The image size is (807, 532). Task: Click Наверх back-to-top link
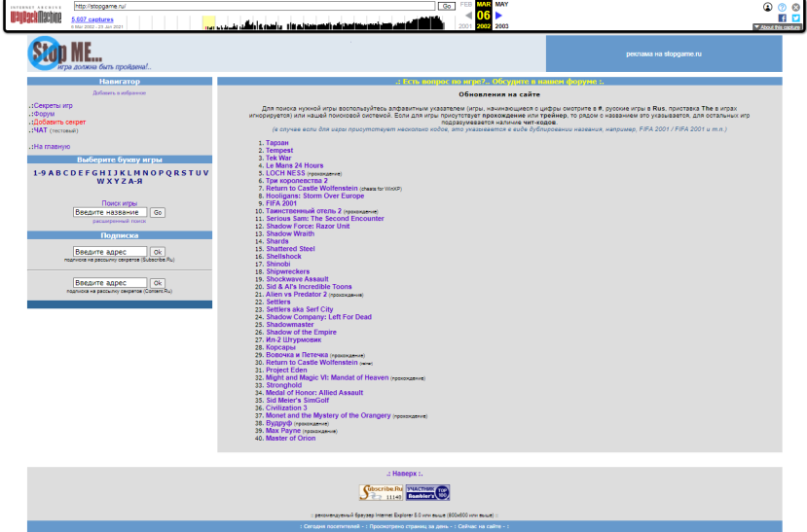pyautogui.click(x=405, y=474)
